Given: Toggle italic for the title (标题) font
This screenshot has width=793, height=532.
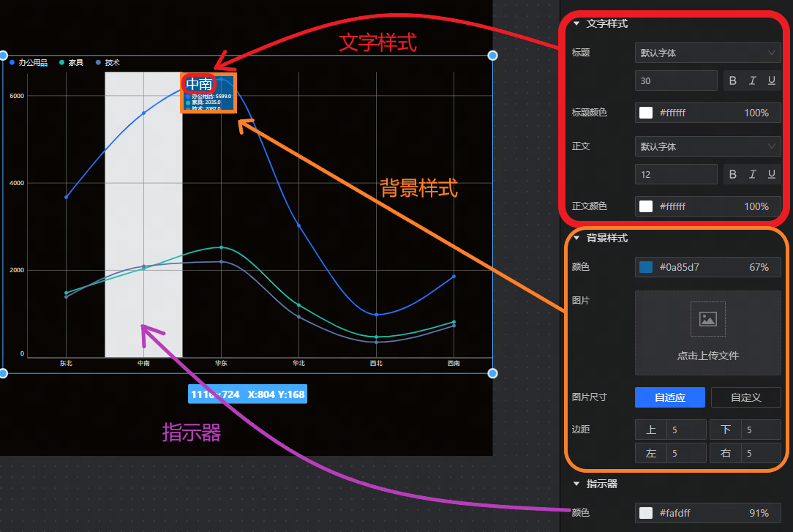Looking at the screenshot, I should click(752, 81).
